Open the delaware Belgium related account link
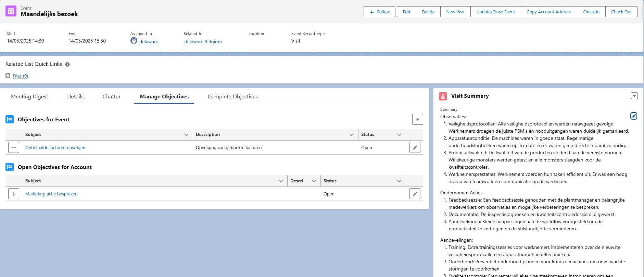 [203, 42]
